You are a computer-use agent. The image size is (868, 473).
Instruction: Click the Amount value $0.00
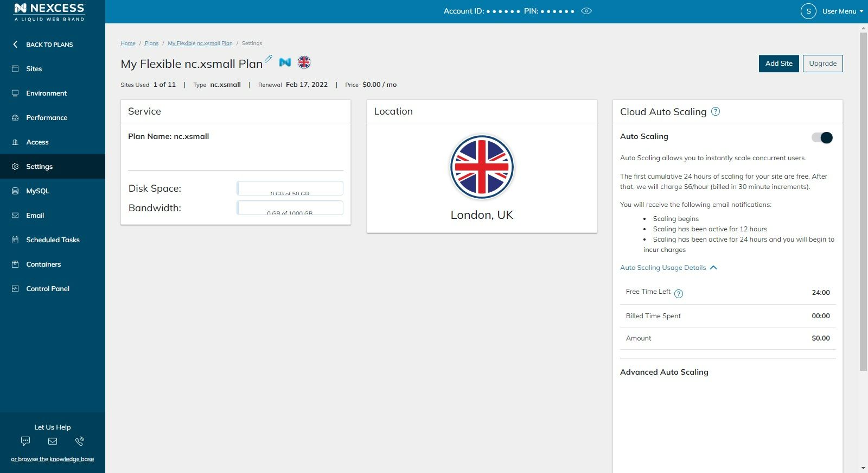(x=821, y=338)
